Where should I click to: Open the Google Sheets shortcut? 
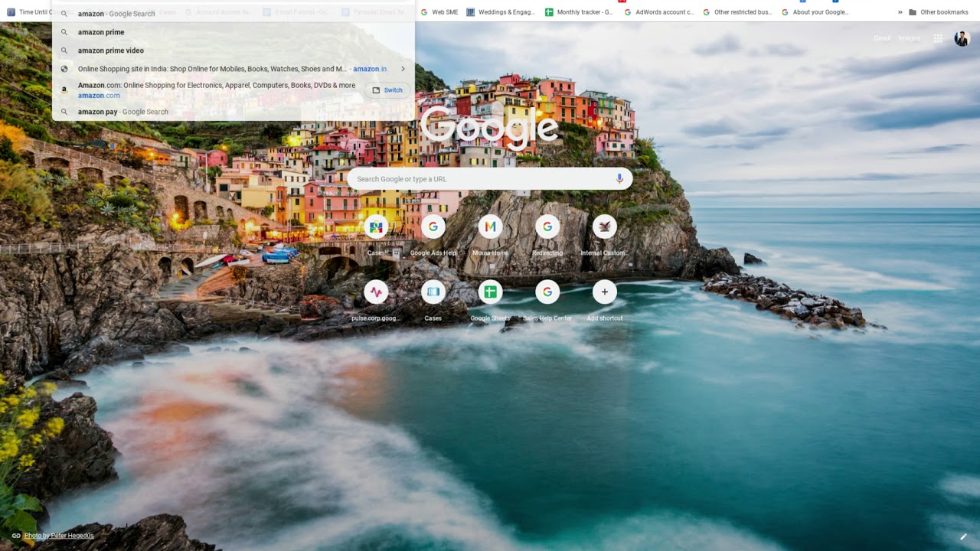coord(490,301)
